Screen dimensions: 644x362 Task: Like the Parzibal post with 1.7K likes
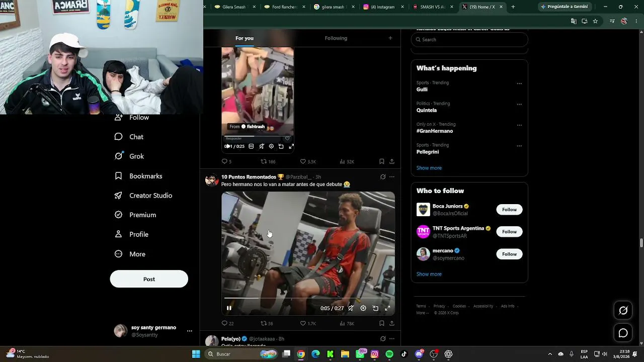tap(308, 323)
